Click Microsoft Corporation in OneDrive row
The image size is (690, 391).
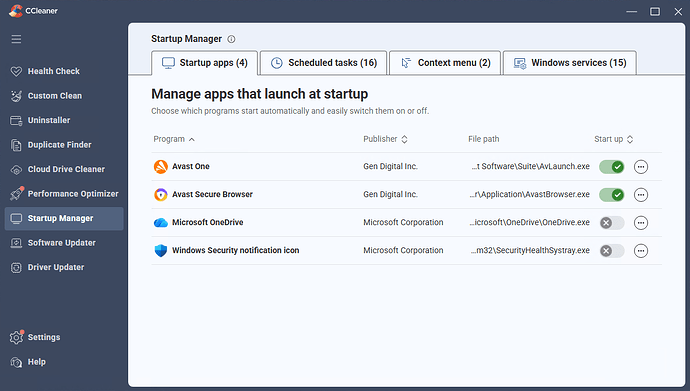click(x=403, y=223)
